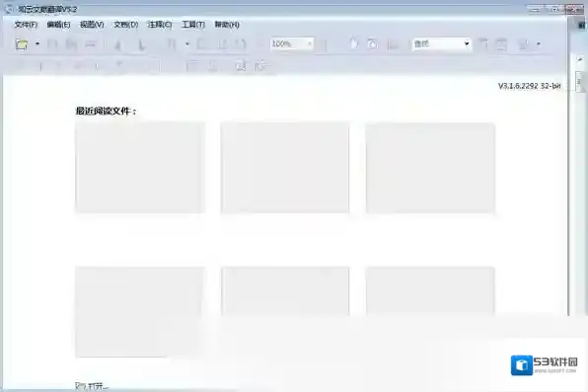Expand the arrow beside the open-folder icon
The image size is (588, 392).
click(37, 43)
